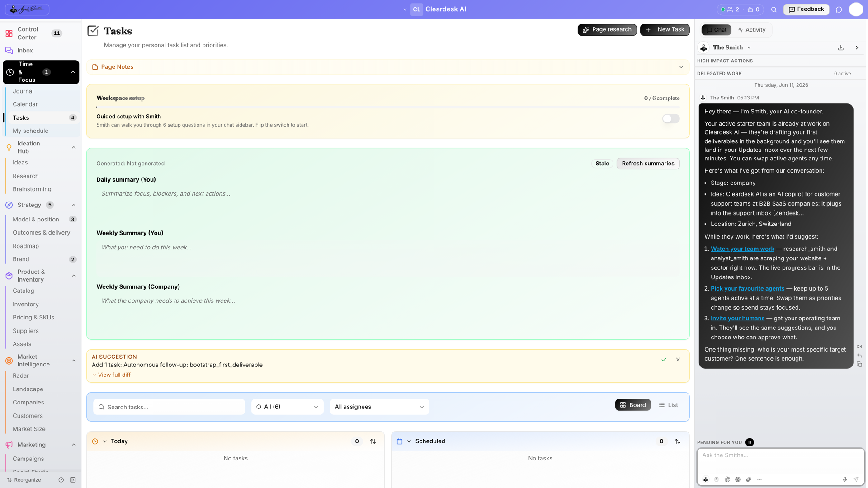Collapse the Strategy section
The height and width of the screenshot is (488, 868).
(74, 205)
